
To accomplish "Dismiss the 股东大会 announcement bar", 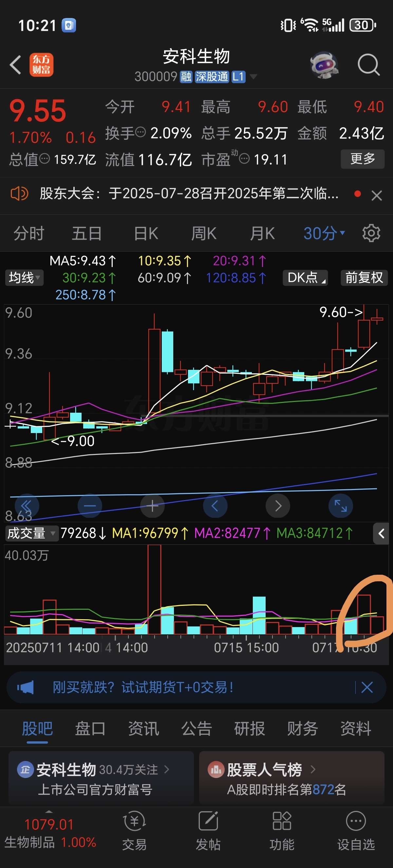I will tap(377, 195).
